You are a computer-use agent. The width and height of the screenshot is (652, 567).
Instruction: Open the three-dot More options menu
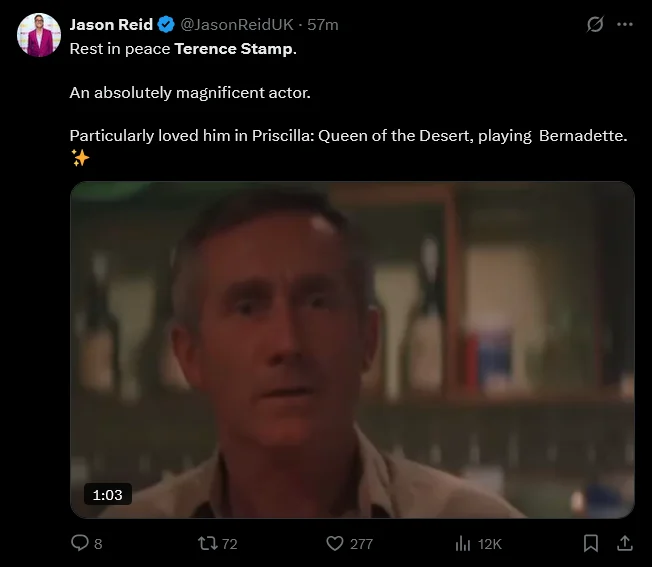tap(625, 24)
